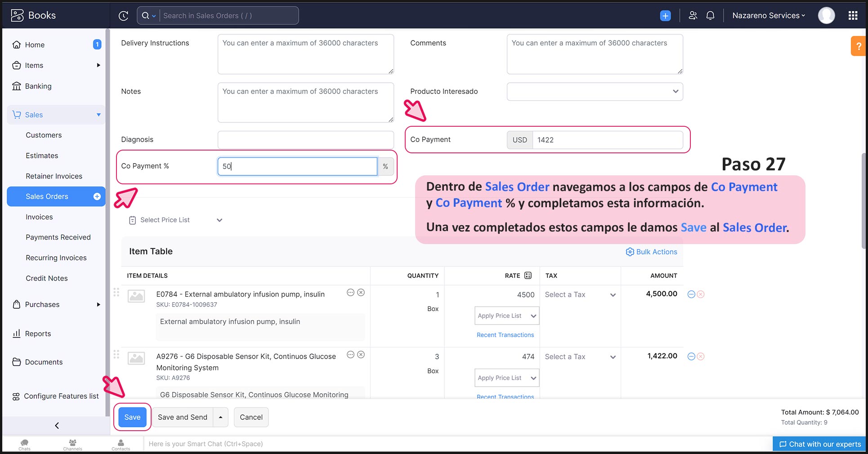The height and width of the screenshot is (454, 868).
Task: Click the blue quick create plus icon
Action: pyautogui.click(x=665, y=16)
